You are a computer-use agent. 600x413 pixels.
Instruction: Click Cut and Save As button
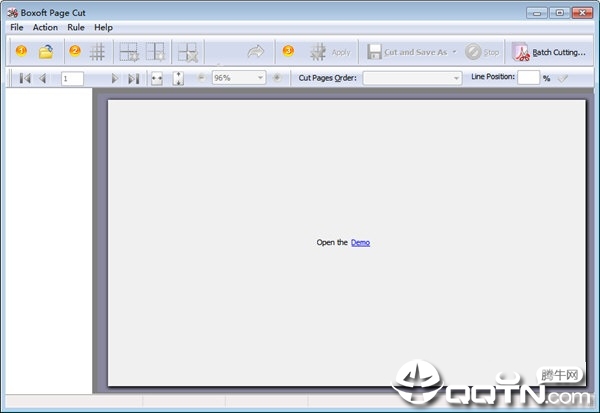(x=407, y=52)
